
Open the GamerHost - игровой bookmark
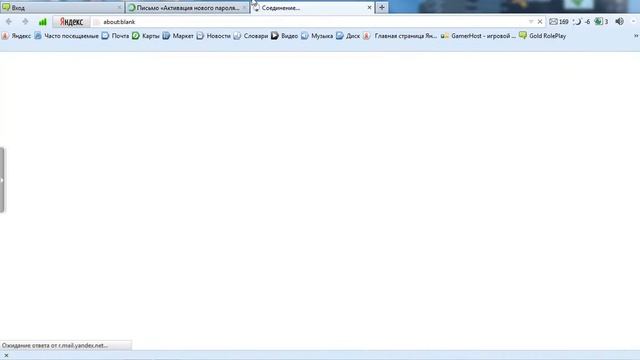[478, 36]
